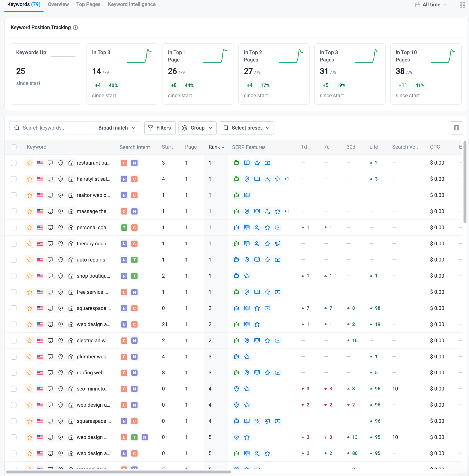Sort by the Search Intent column header
Screen dimensions: 469x476
point(135,147)
